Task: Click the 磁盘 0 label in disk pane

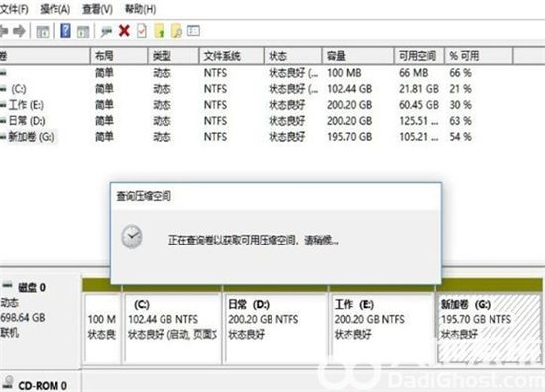Action: [32, 287]
